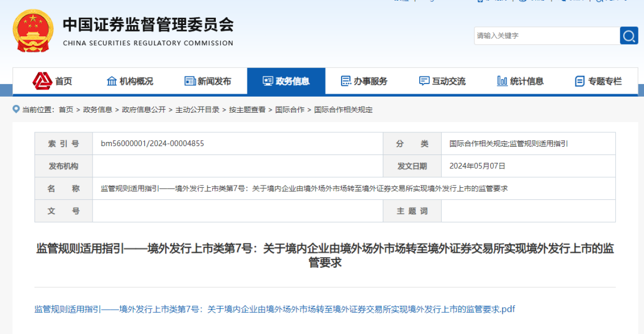Click the classification value 国际合作相关规定;监管规则适用指引

pyautogui.click(x=509, y=143)
